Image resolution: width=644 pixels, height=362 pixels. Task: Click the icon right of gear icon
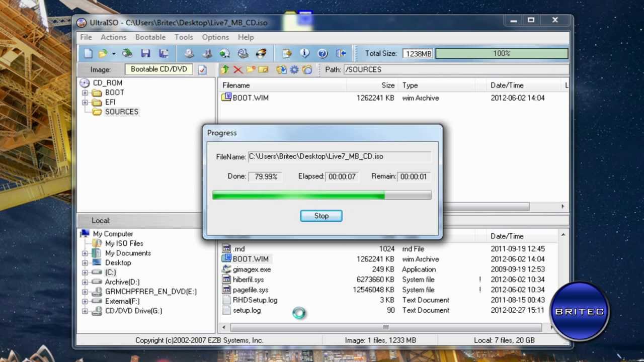point(307,70)
